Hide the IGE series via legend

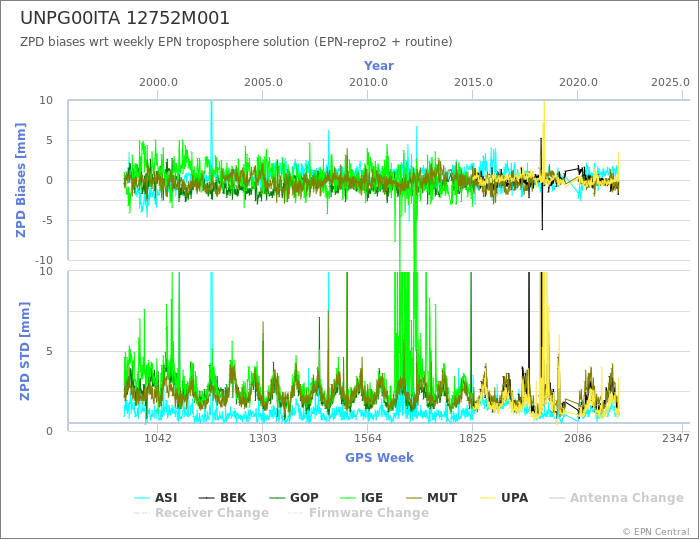(x=362, y=498)
